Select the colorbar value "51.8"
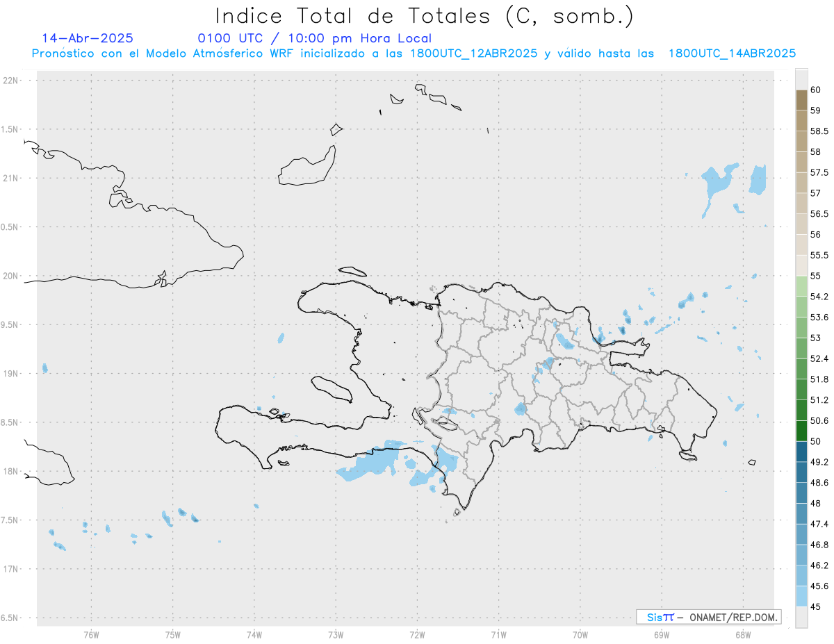 tap(819, 379)
